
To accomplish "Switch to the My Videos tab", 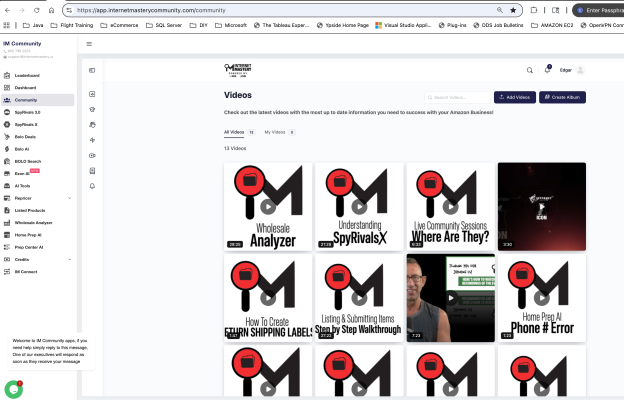I will 277,132.
